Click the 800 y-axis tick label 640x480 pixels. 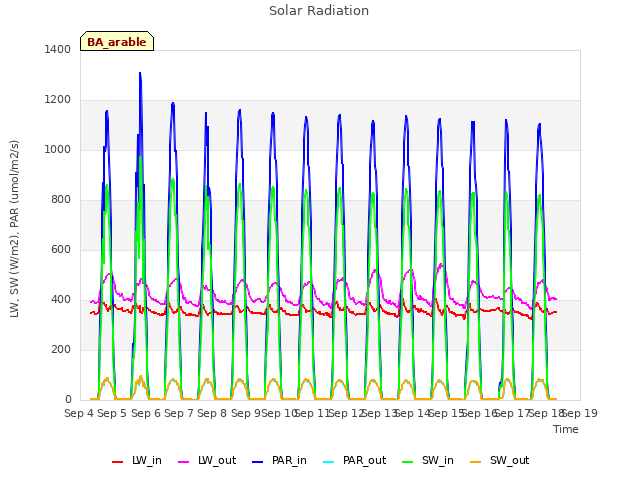[61, 200]
